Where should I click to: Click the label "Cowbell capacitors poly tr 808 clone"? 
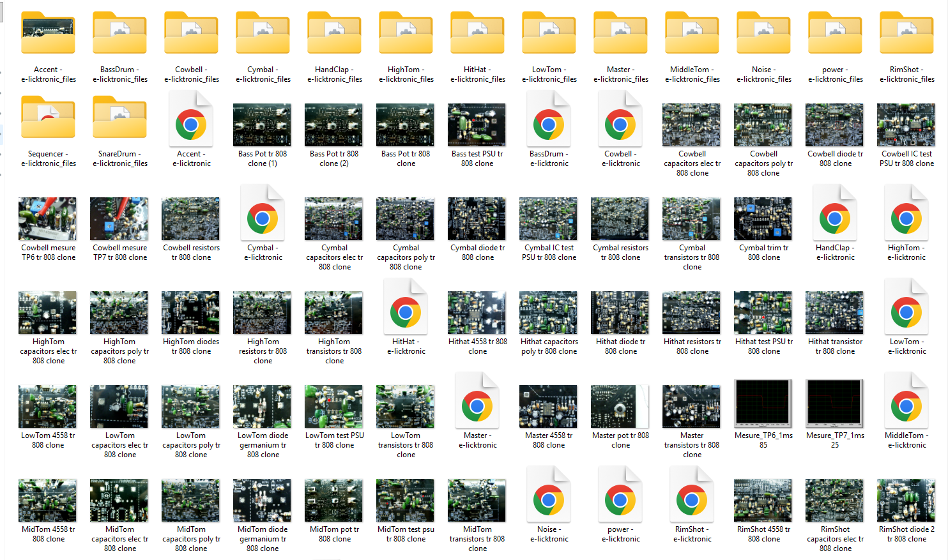763,163
